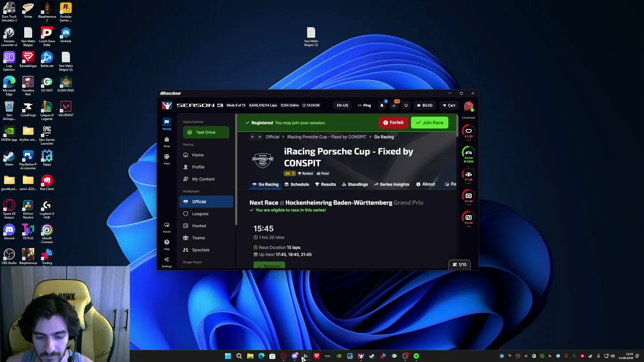Click the $0.00 account balance button
The width and height of the screenshot is (644, 362).
pyautogui.click(x=425, y=106)
